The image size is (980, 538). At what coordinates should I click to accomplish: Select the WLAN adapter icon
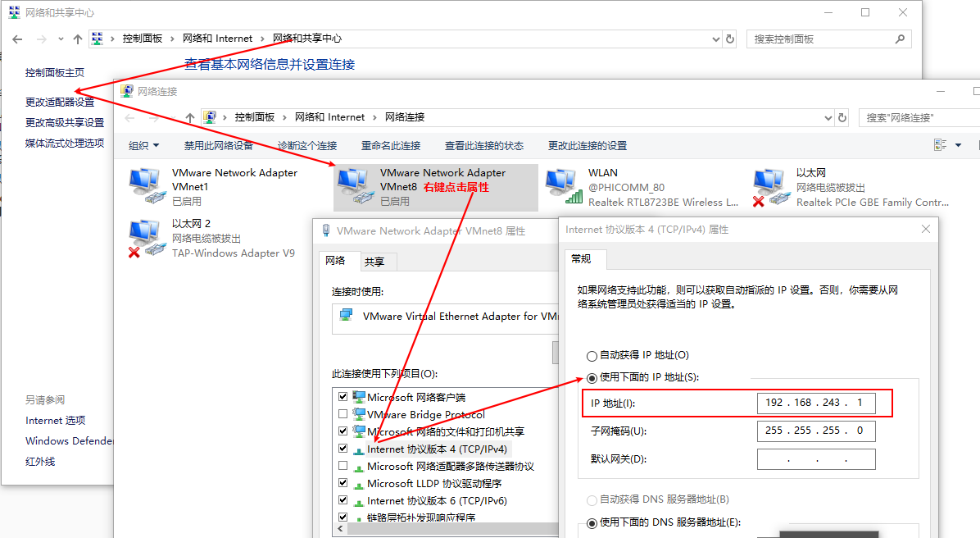(x=564, y=186)
